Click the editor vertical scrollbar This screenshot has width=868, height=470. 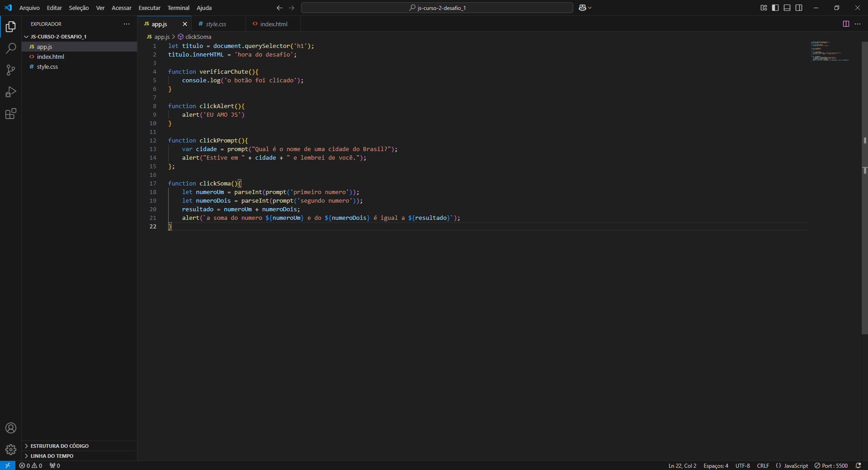click(864, 188)
